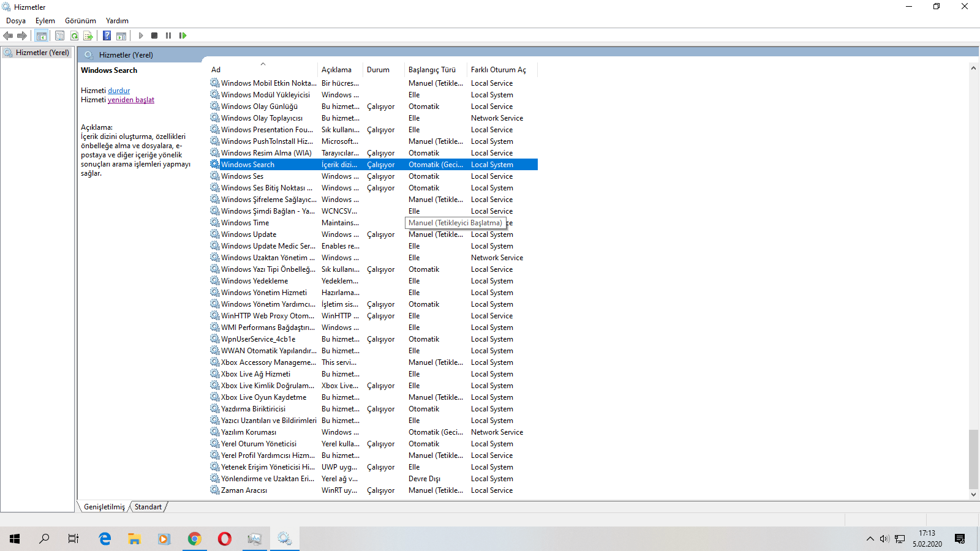The width and height of the screenshot is (980, 551).
Task: Click the gear icon of Windows Modül Yükleyicisi
Action: pos(215,94)
